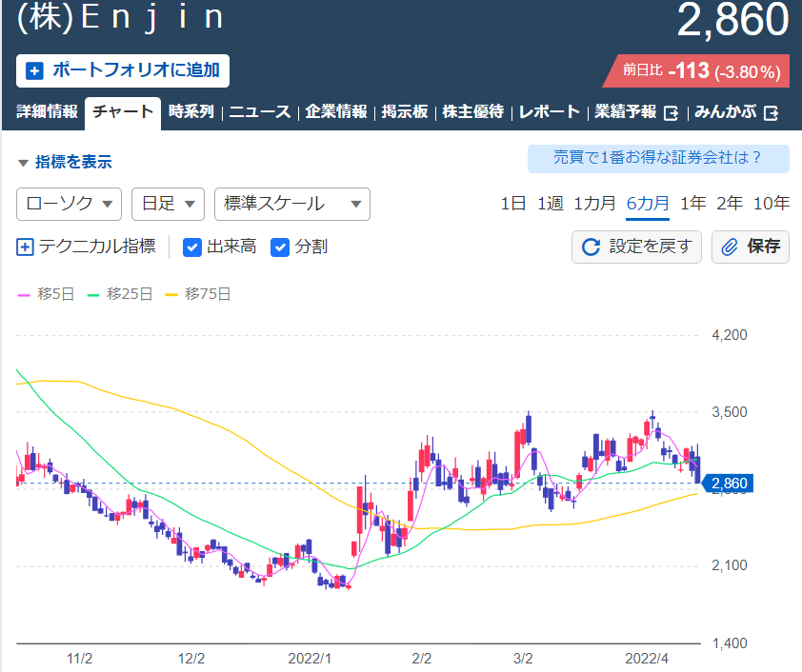Open the 業績予報 link
The width and height of the screenshot is (802, 672).
tap(626, 111)
